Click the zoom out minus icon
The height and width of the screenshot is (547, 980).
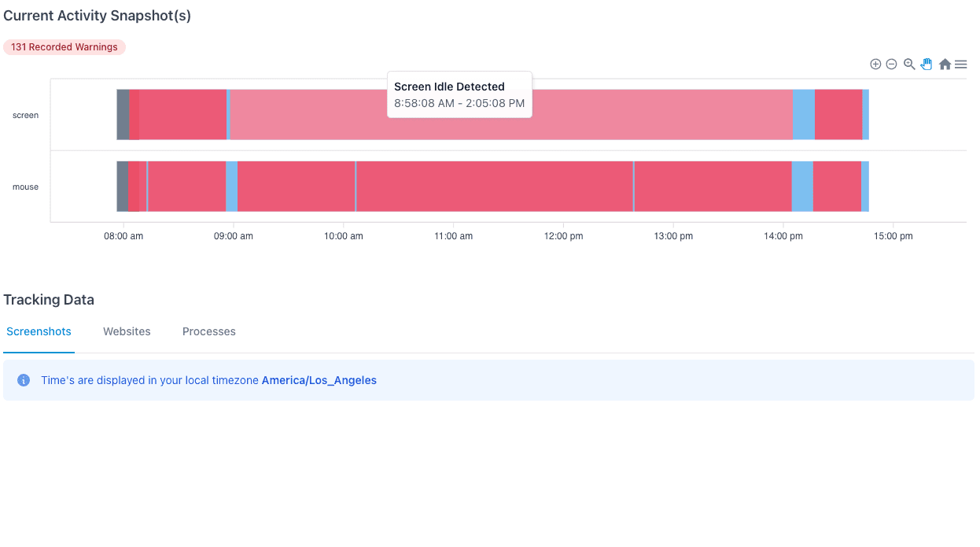tap(891, 65)
